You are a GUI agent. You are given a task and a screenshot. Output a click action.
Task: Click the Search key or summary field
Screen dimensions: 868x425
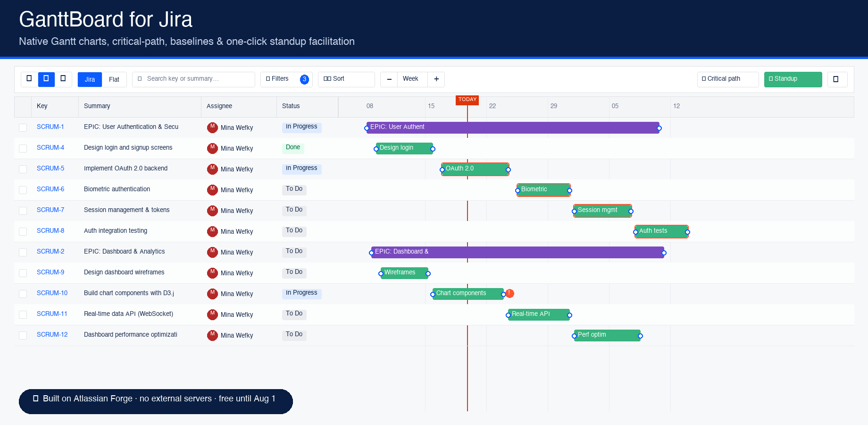193,79
